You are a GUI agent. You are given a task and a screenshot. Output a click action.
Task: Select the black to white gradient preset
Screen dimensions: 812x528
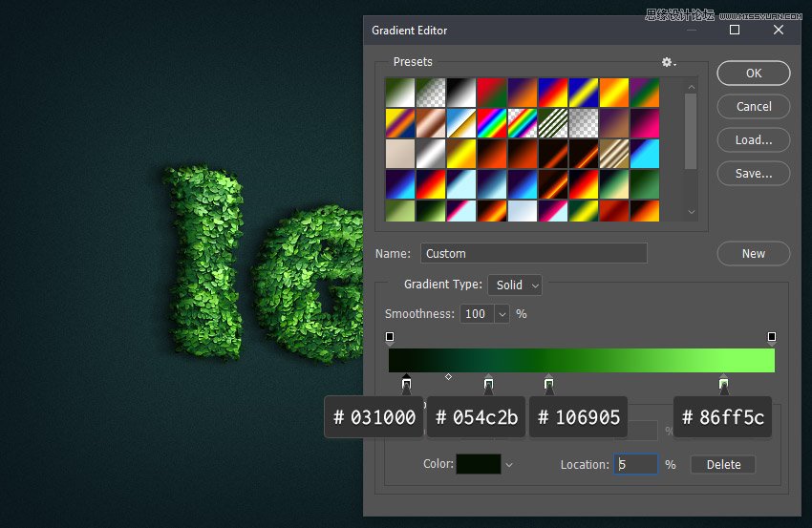click(x=460, y=92)
